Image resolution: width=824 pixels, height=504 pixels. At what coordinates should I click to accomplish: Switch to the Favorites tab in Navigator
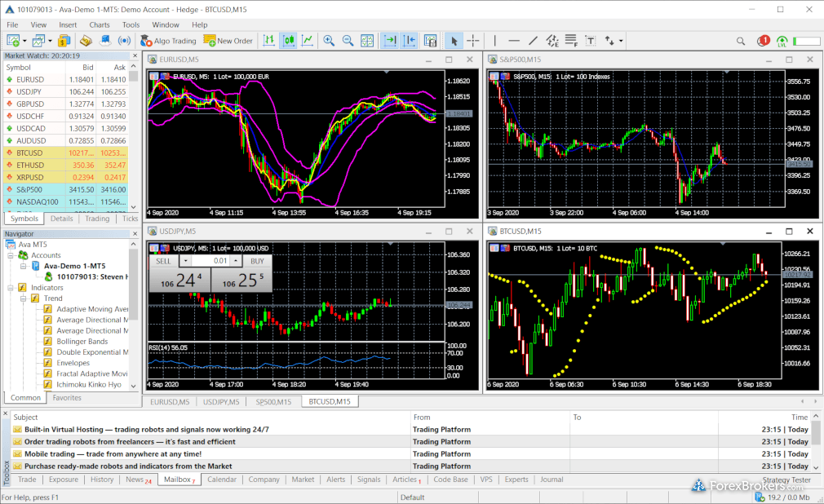(x=67, y=398)
